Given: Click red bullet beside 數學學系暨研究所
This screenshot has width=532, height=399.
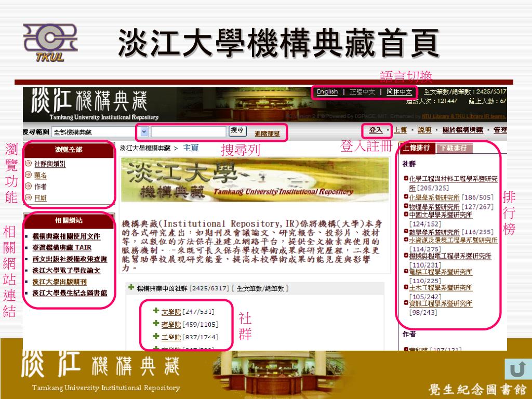Looking at the screenshot, I should [x=406, y=231].
